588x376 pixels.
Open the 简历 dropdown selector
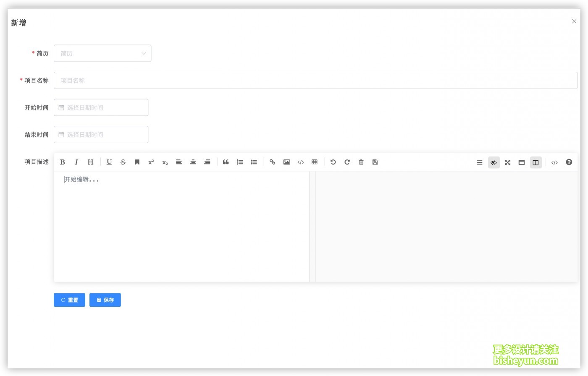tap(102, 53)
